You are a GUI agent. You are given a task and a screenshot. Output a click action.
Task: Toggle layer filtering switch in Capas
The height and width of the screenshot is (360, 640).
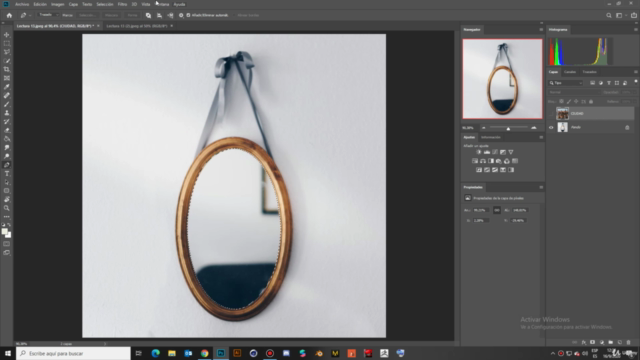[636, 82]
